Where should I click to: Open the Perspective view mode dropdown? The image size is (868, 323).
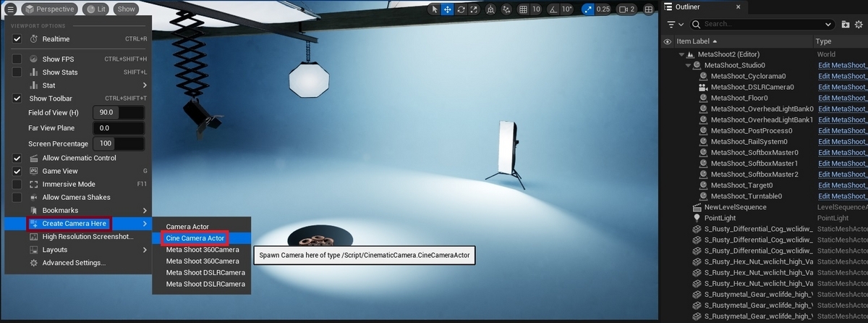click(x=49, y=9)
